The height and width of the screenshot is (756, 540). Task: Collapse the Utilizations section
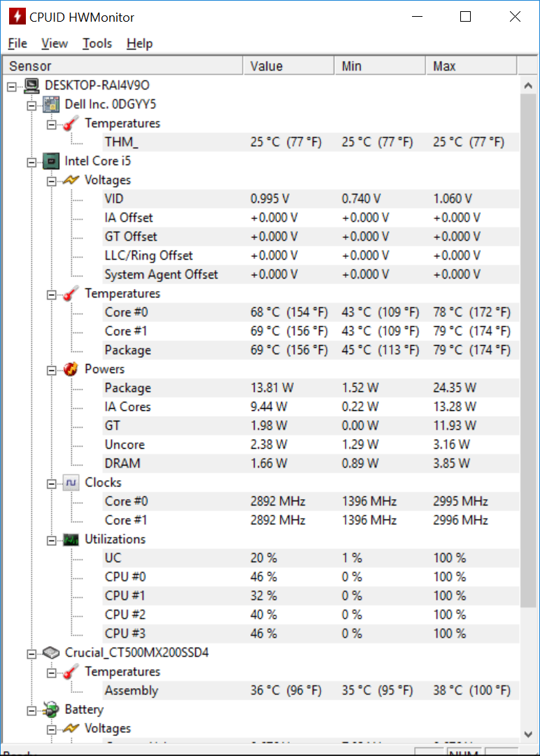click(x=52, y=540)
